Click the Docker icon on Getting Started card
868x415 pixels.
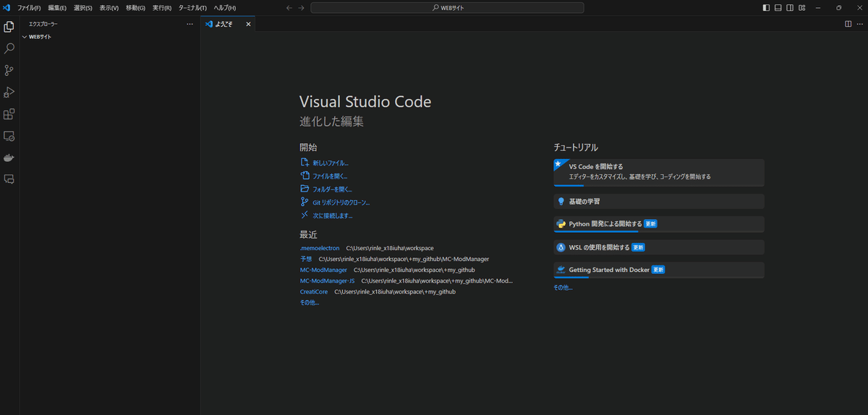[x=561, y=270]
